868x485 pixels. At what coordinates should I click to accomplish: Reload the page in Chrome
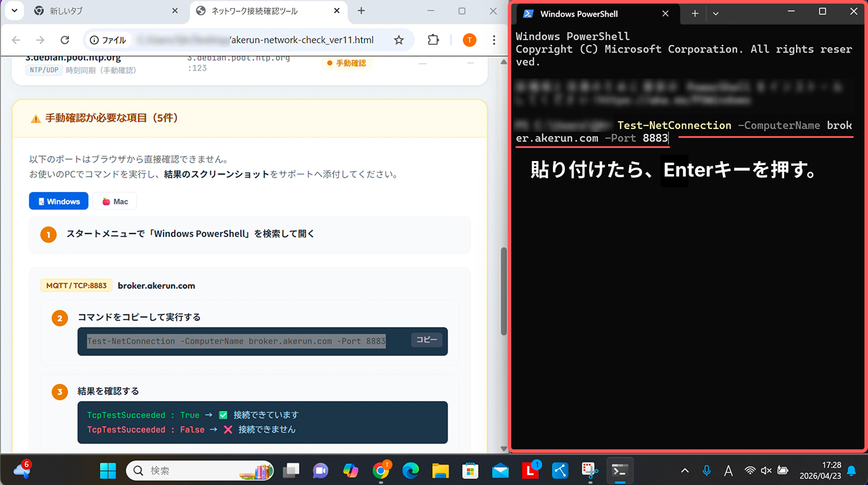click(x=65, y=40)
